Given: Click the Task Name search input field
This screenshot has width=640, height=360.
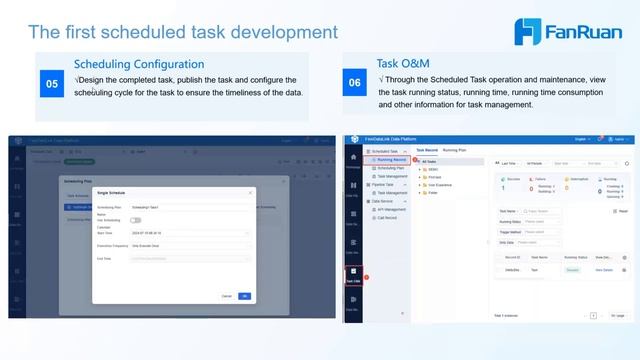Looking at the screenshot, I should coord(541,211).
